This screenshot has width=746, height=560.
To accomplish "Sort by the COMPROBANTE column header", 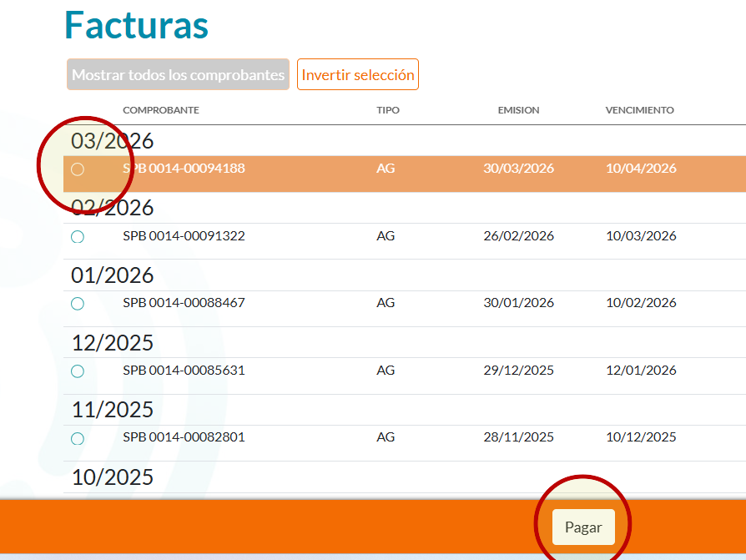I will pyautogui.click(x=161, y=109).
